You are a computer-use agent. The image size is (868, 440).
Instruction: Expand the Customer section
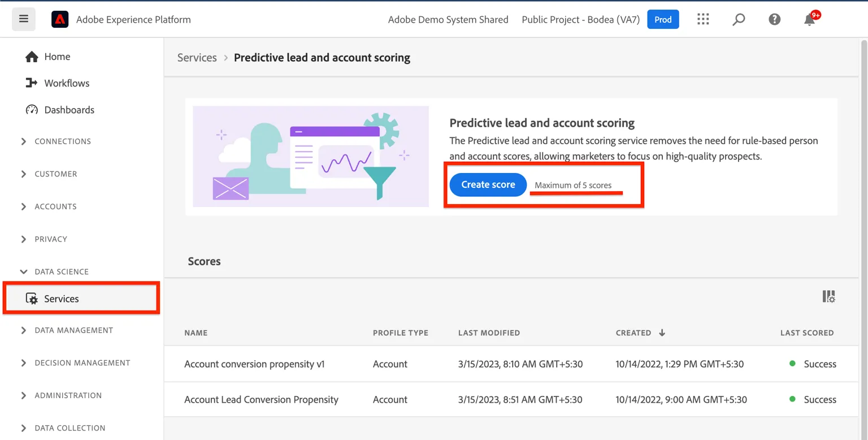pyautogui.click(x=23, y=174)
